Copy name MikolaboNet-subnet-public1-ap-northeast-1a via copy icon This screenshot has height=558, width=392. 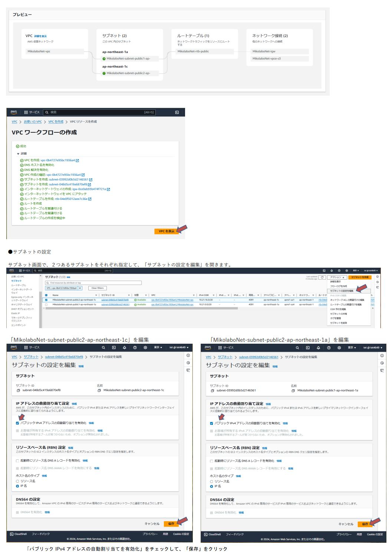pos(293,391)
